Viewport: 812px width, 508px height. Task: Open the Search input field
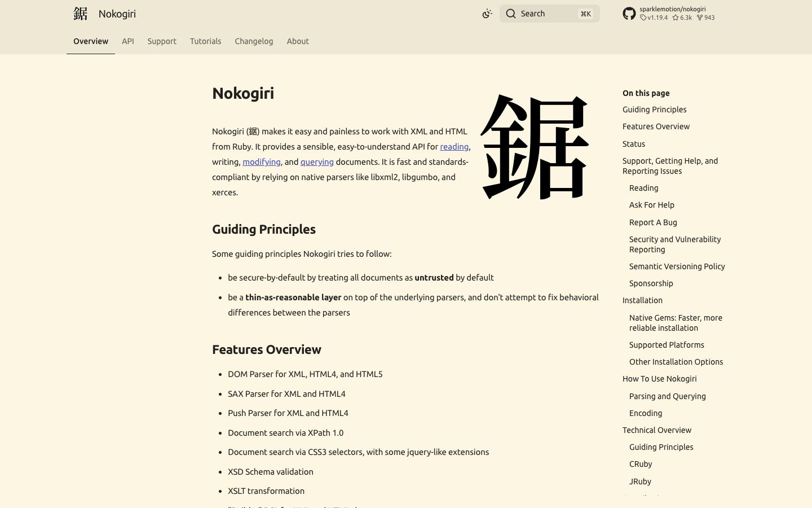(x=549, y=14)
